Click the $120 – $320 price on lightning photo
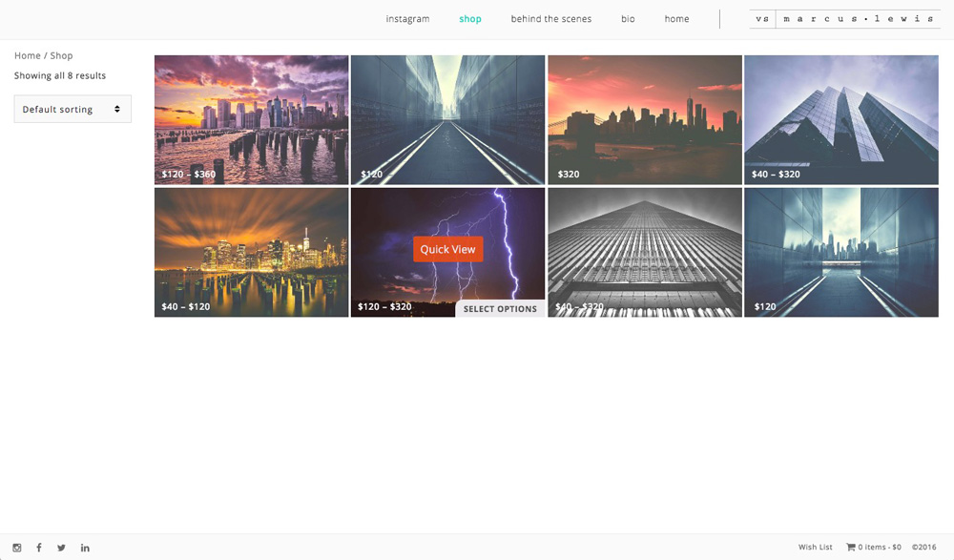The image size is (954, 560). (384, 307)
